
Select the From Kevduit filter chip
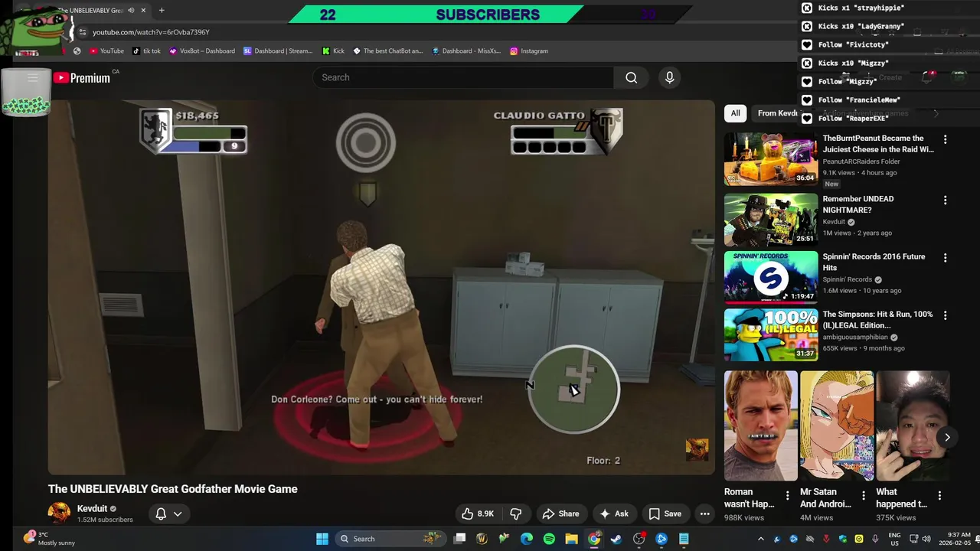click(x=778, y=113)
